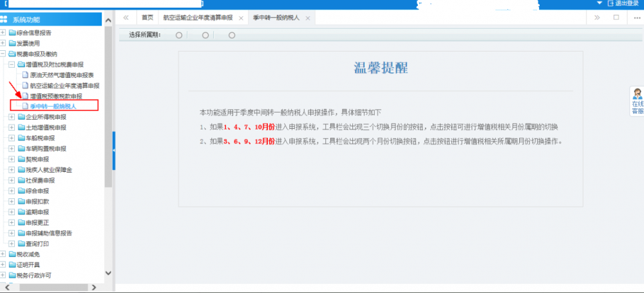The image size is (644, 293).
Task: Close the 季中转一般纳税人 tab
Action: point(308,18)
